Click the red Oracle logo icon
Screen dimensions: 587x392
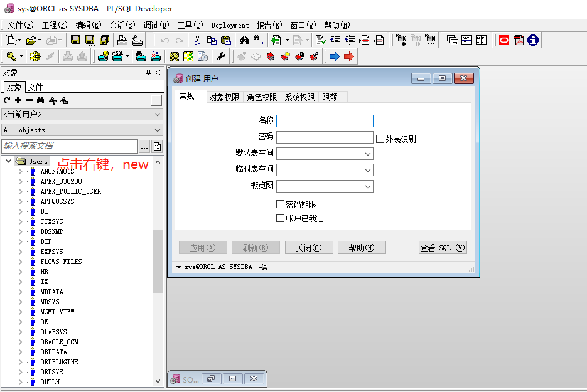point(504,40)
